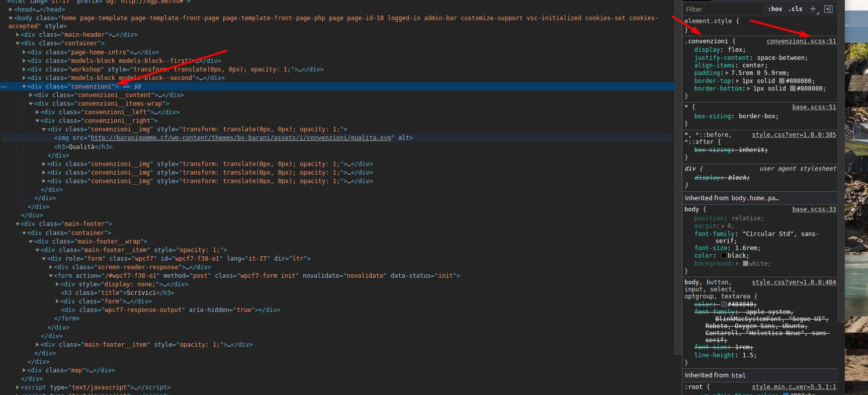The height and width of the screenshot is (395, 868).
Task: Edit the line-height 1.5 value
Action: pyautogui.click(x=747, y=355)
